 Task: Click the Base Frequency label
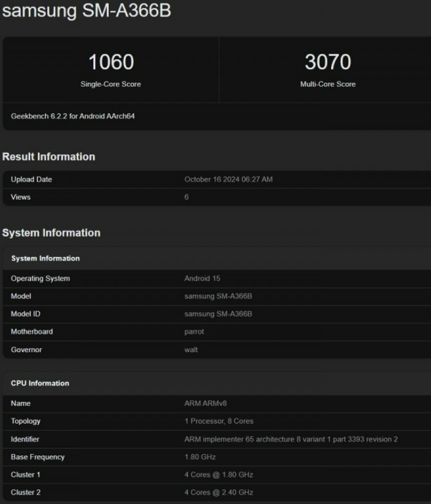38,457
